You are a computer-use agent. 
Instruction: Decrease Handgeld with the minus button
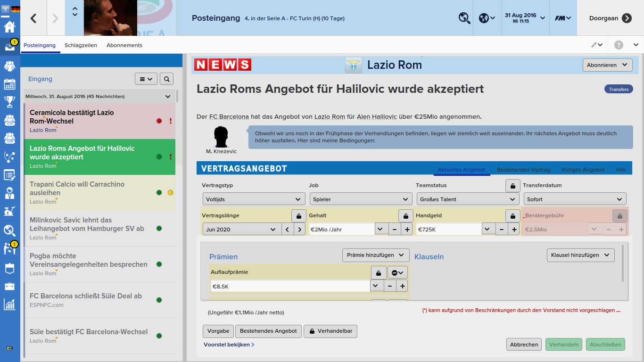tap(502, 230)
